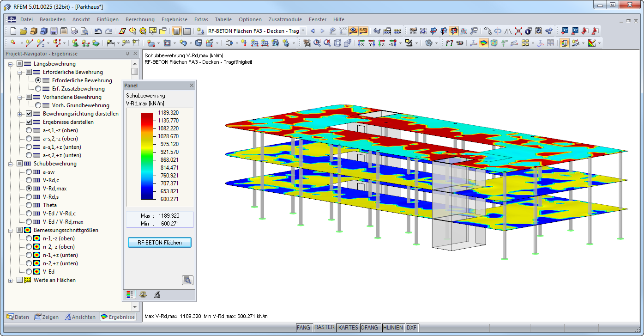Screen dimensions: 644x336
Task: Click the Project Navigator vertical scrollbar thumb
Action: click(x=134, y=71)
